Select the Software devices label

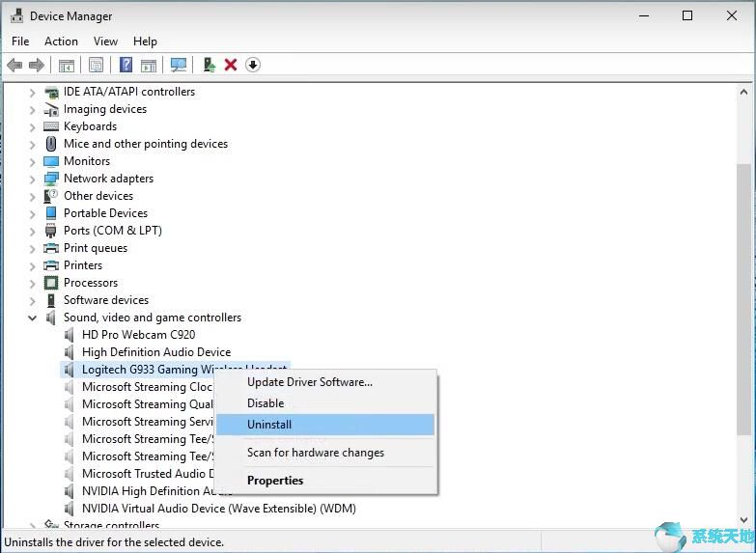[106, 300]
